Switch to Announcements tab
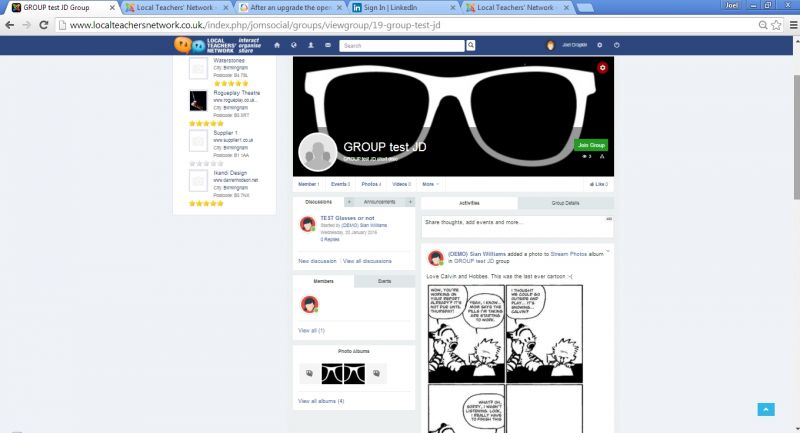This screenshot has width=800, height=433. 380,202
